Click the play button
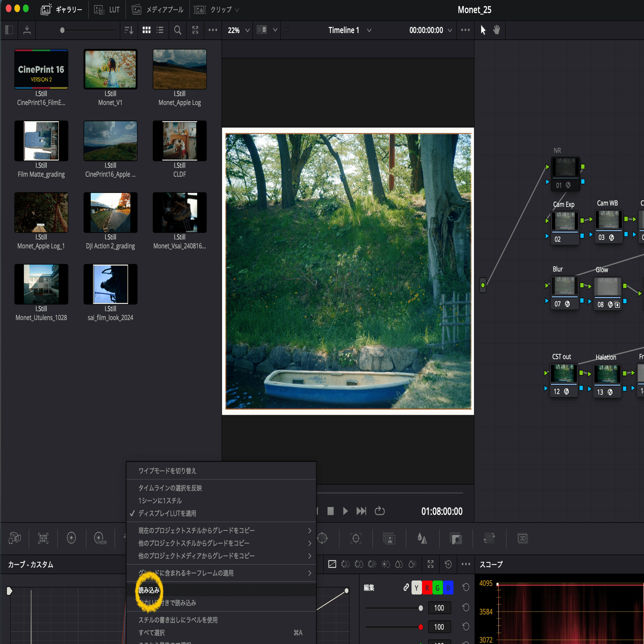Image resolution: width=644 pixels, height=644 pixels. pyautogui.click(x=345, y=511)
